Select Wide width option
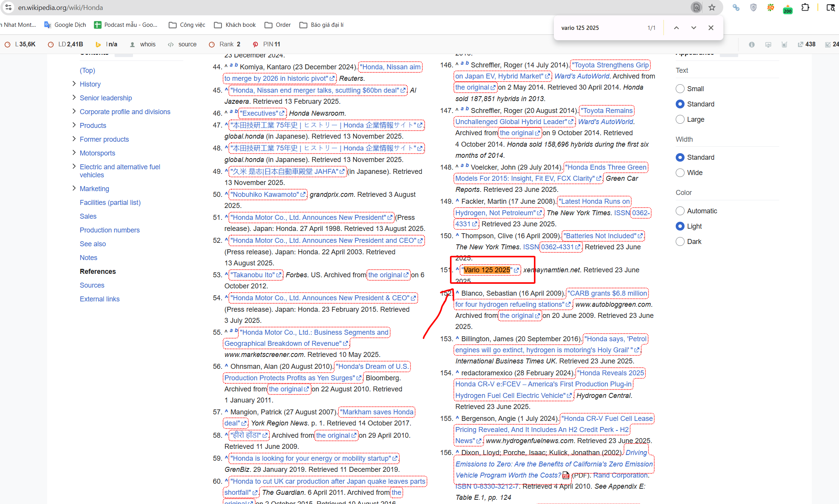 pos(680,173)
